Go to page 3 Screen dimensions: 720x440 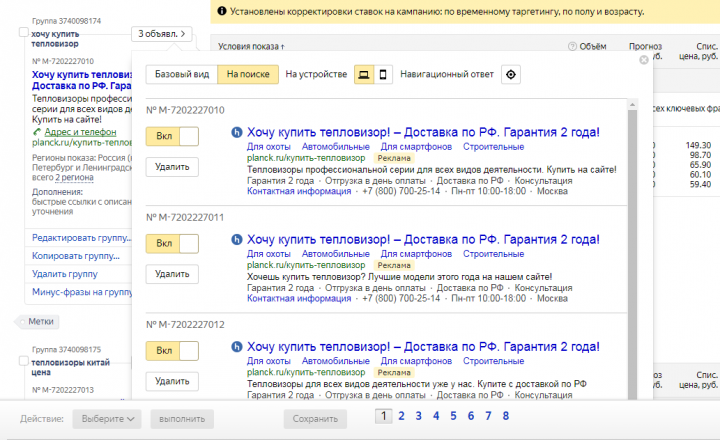coord(418,416)
